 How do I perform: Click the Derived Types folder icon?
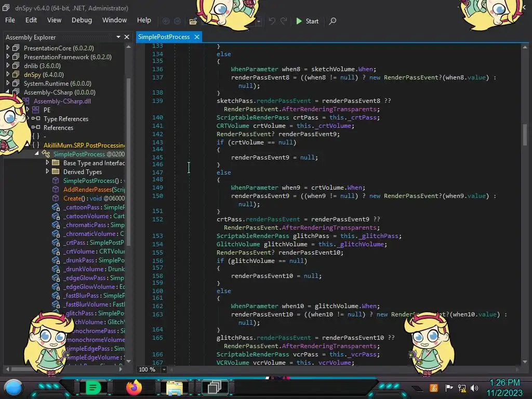(x=56, y=171)
